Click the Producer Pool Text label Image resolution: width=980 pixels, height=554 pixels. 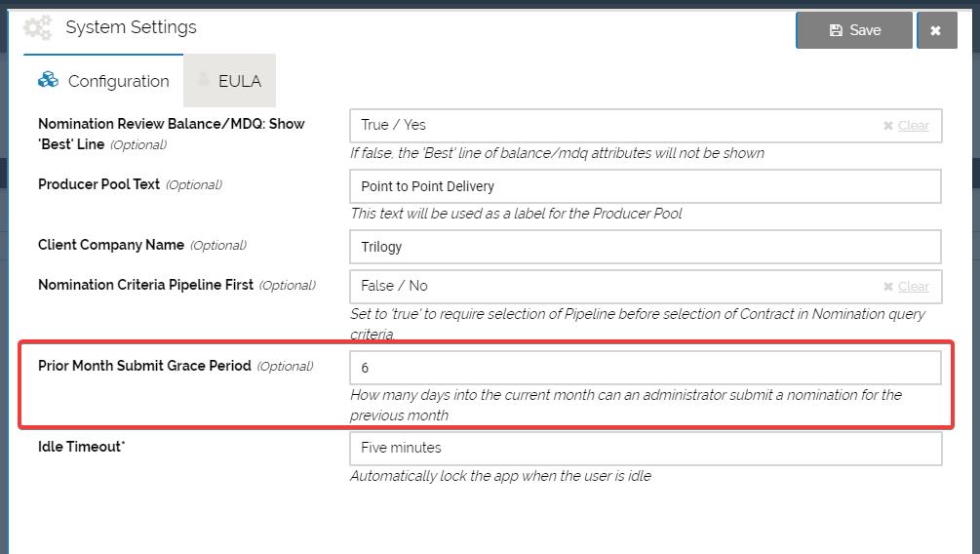click(98, 184)
